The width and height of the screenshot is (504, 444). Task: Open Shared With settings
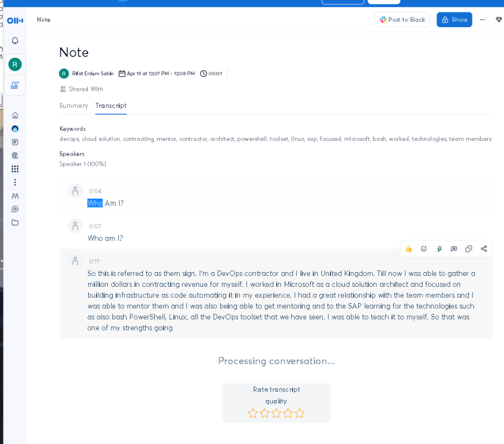point(82,89)
